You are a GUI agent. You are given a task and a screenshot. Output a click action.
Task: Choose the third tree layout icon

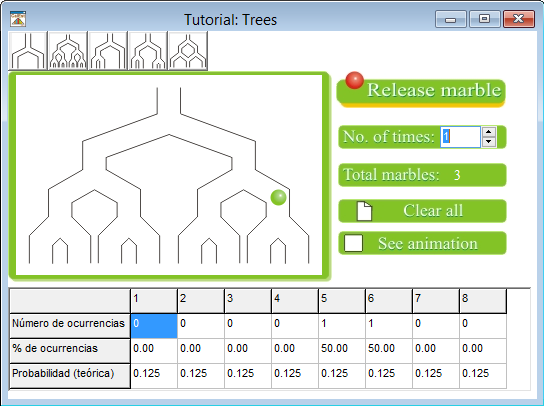(x=108, y=51)
